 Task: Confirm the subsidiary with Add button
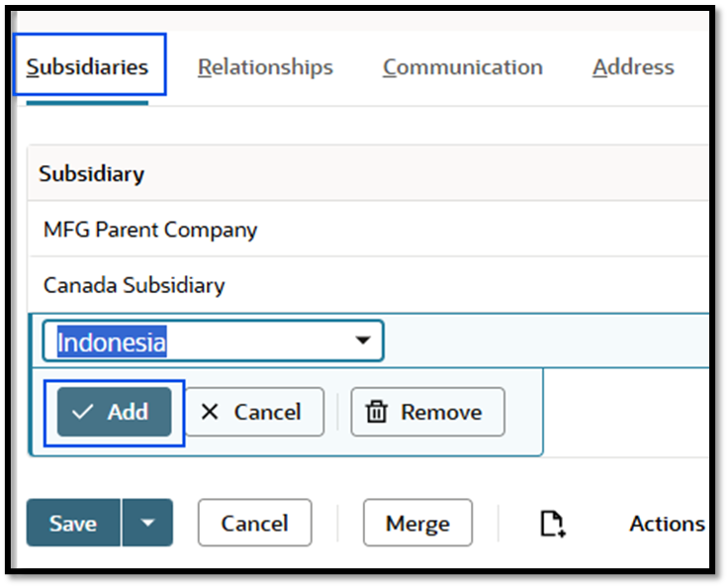(114, 412)
